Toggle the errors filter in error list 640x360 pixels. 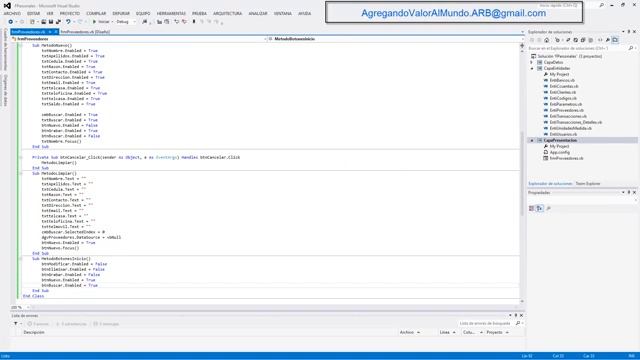point(38,324)
